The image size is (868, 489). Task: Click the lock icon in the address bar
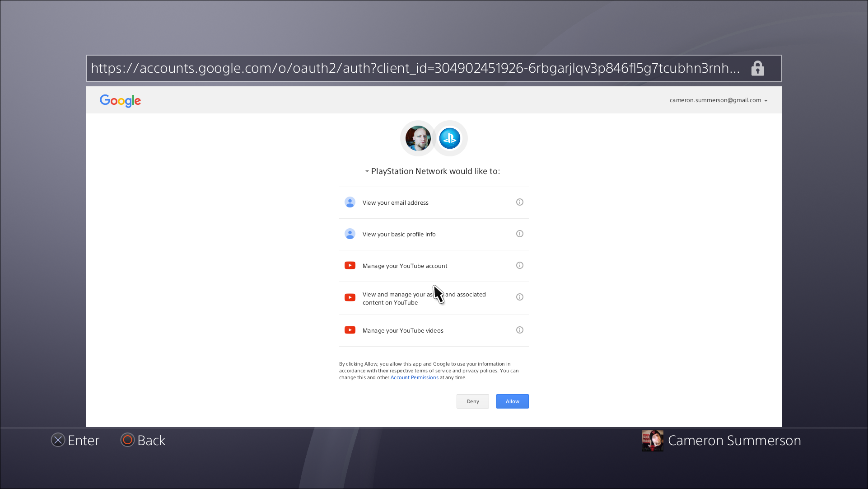pyautogui.click(x=758, y=68)
